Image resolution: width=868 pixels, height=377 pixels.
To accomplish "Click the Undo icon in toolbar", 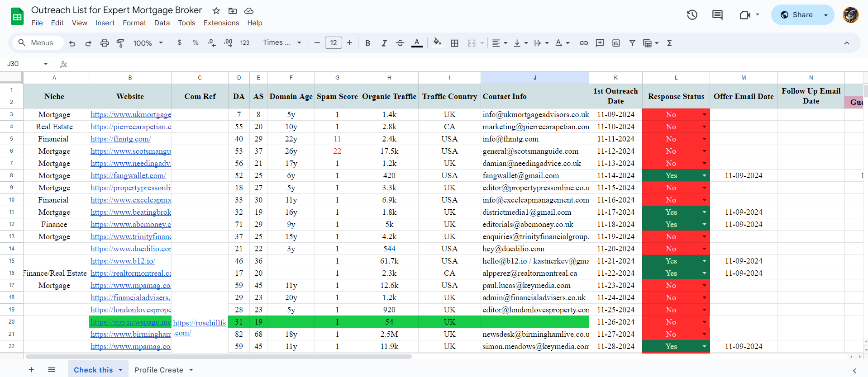I will point(72,43).
